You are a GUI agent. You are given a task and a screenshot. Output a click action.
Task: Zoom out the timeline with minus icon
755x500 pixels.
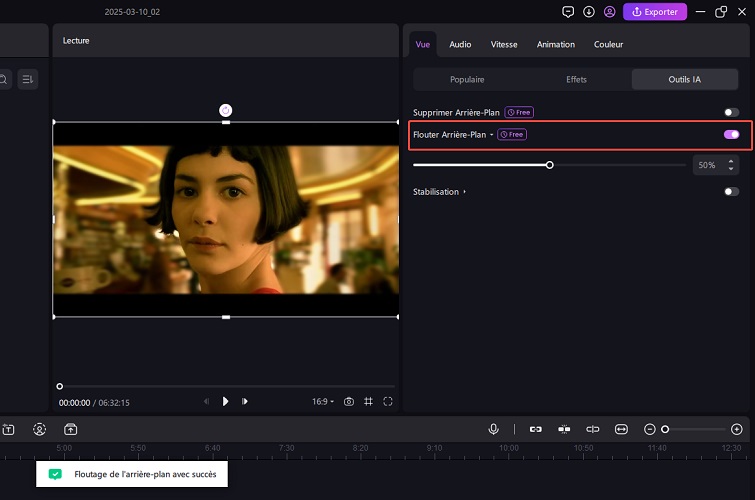pos(650,429)
